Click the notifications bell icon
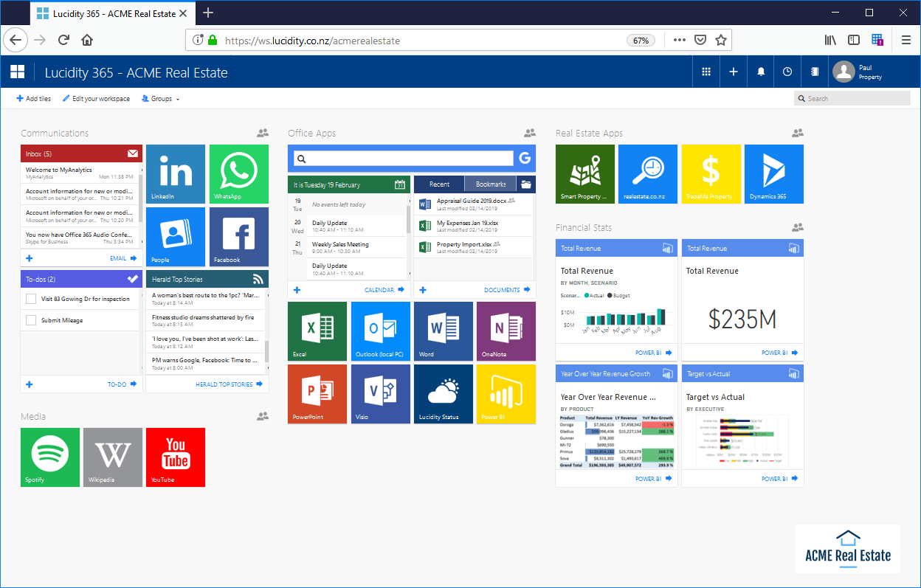The height and width of the screenshot is (588, 921). coord(761,72)
